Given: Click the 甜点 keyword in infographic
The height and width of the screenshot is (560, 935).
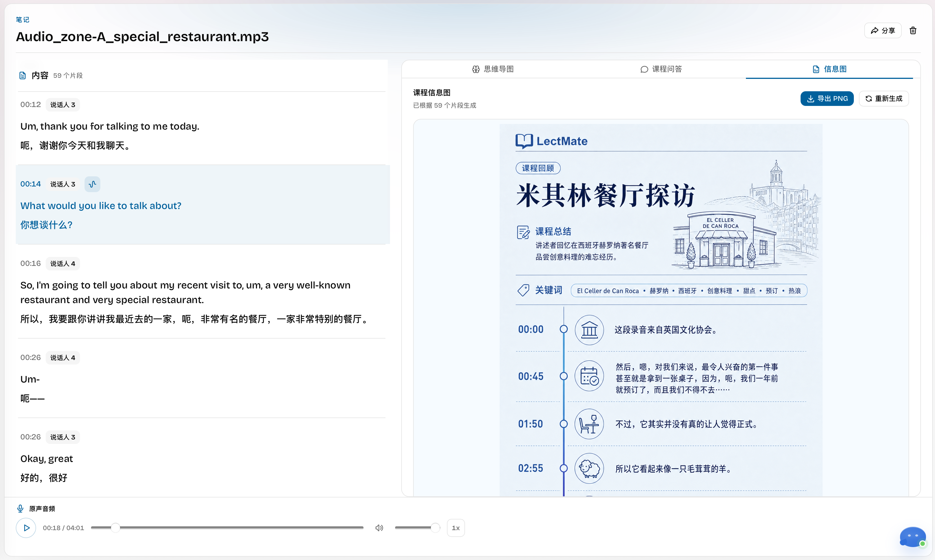Looking at the screenshot, I should [x=749, y=291].
